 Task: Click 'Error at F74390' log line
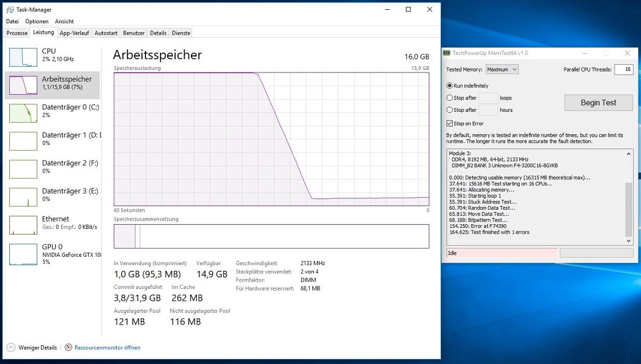478,226
